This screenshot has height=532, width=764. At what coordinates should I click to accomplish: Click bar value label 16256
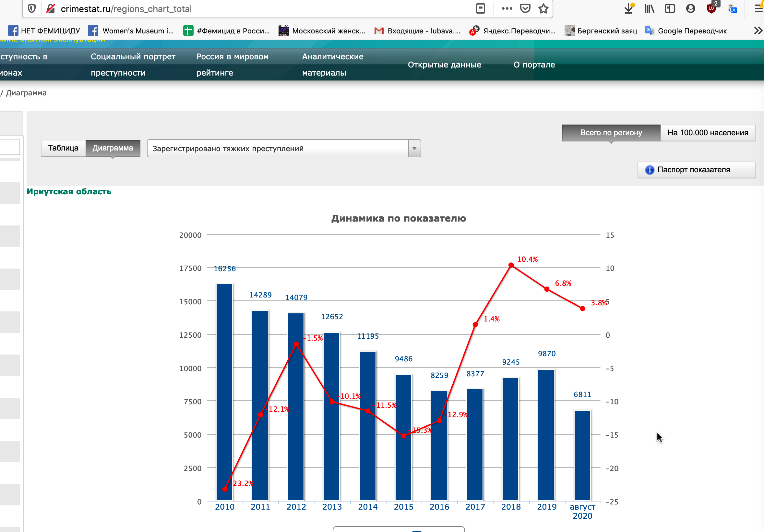pos(225,268)
